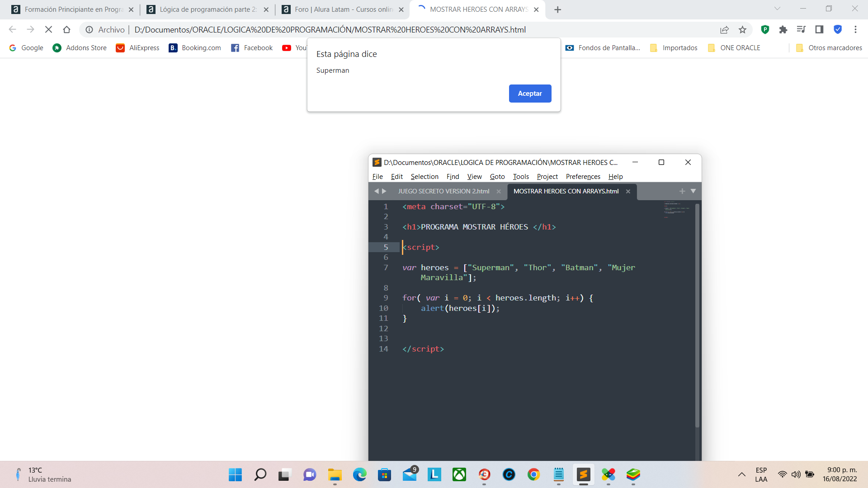The width and height of the screenshot is (868, 488).
Task: Open the Mail app with 9 badge
Action: point(410,474)
